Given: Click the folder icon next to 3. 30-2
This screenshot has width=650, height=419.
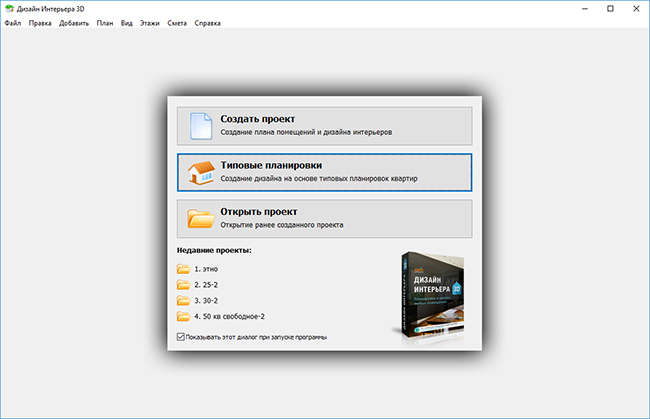Looking at the screenshot, I should click(x=183, y=300).
